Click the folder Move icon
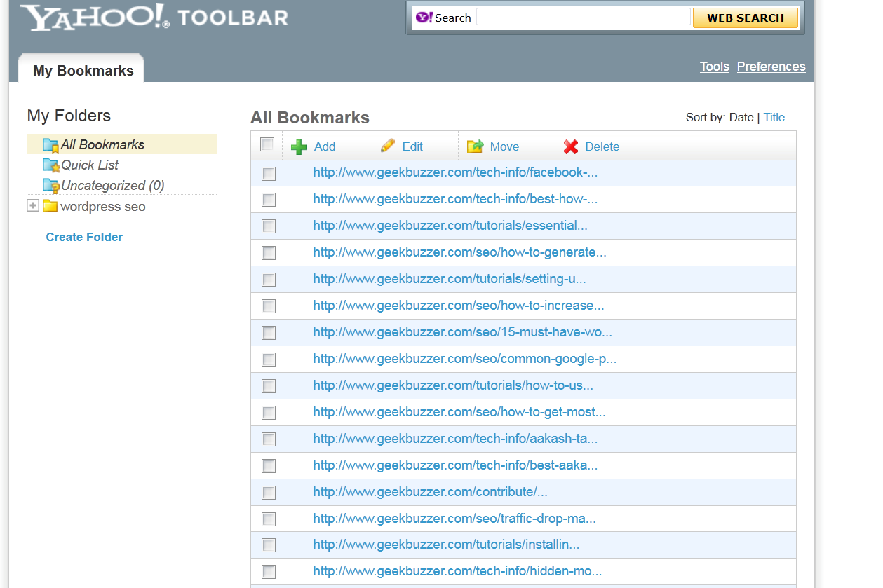The height and width of the screenshot is (588, 883). point(476,146)
